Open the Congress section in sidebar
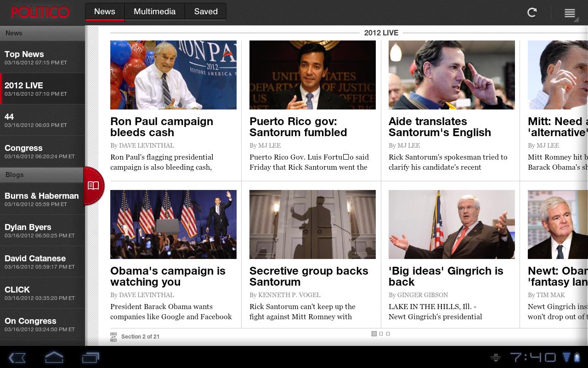Image resolution: width=588 pixels, height=368 pixels. click(x=42, y=151)
